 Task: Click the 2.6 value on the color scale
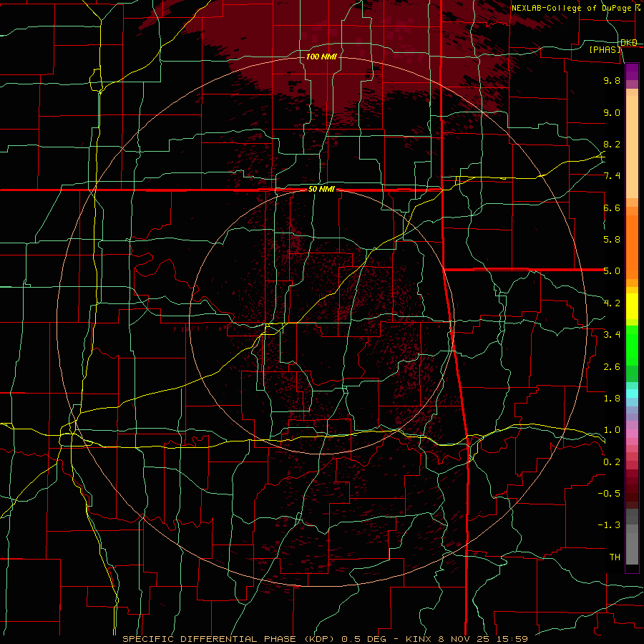pyautogui.click(x=612, y=367)
